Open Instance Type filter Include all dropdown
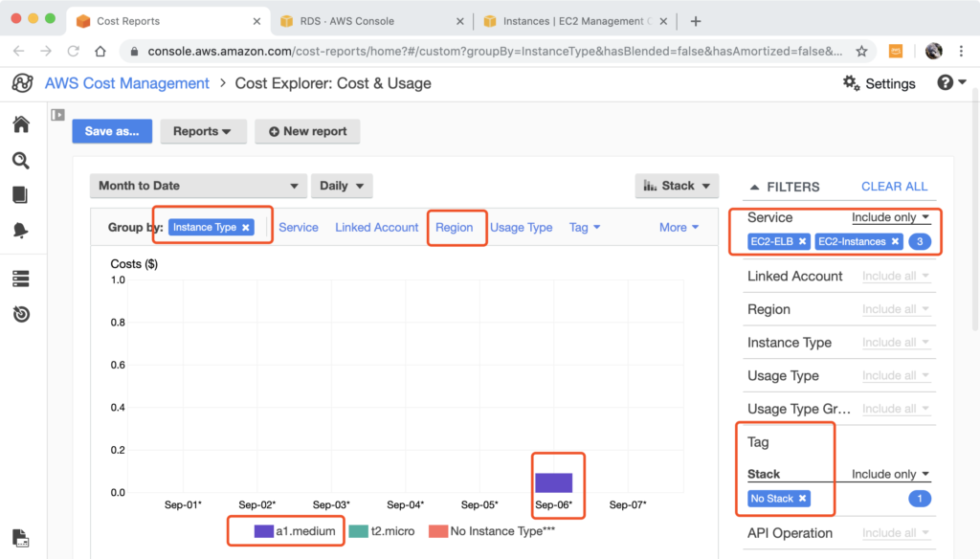Screen dimensions: 980x559 click(896, 342)
